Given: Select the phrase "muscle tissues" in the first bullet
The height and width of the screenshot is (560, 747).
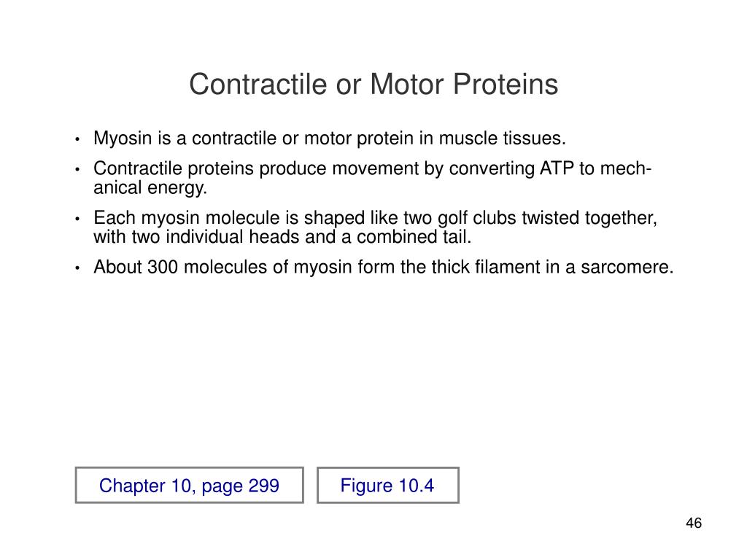Looking at the screenshot, I should point(502,139).
